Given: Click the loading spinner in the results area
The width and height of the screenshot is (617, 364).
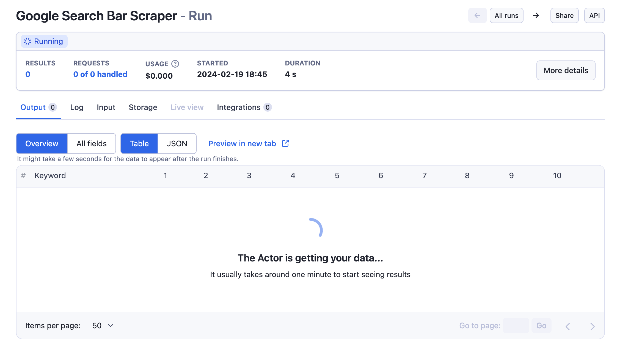Looking at the screenshot, I should click(x=315, y=227).
